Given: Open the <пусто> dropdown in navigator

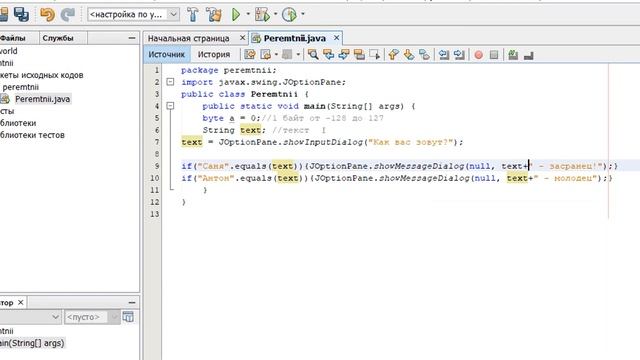Looking at the screenshot, I should tap(92, 317).
